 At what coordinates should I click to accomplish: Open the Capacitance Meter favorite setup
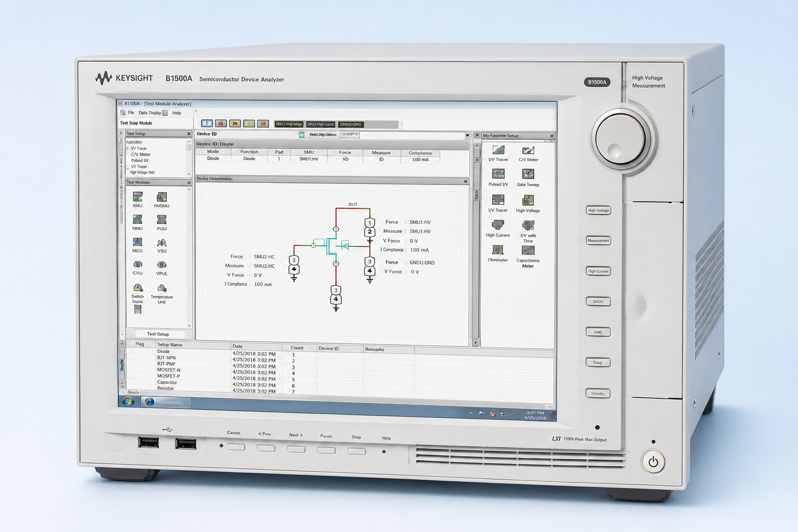(x=528, y=250)
